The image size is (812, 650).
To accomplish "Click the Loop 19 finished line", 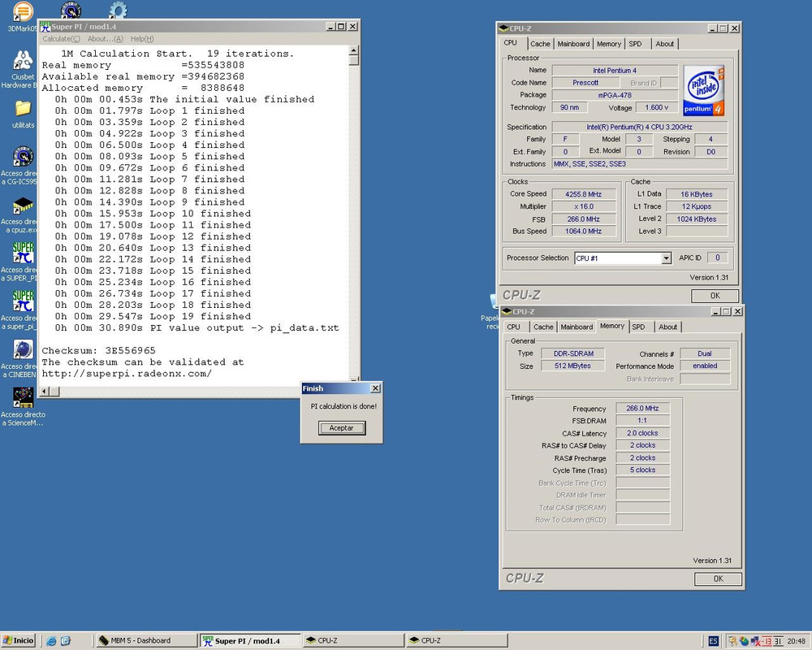I will (153, 316).
